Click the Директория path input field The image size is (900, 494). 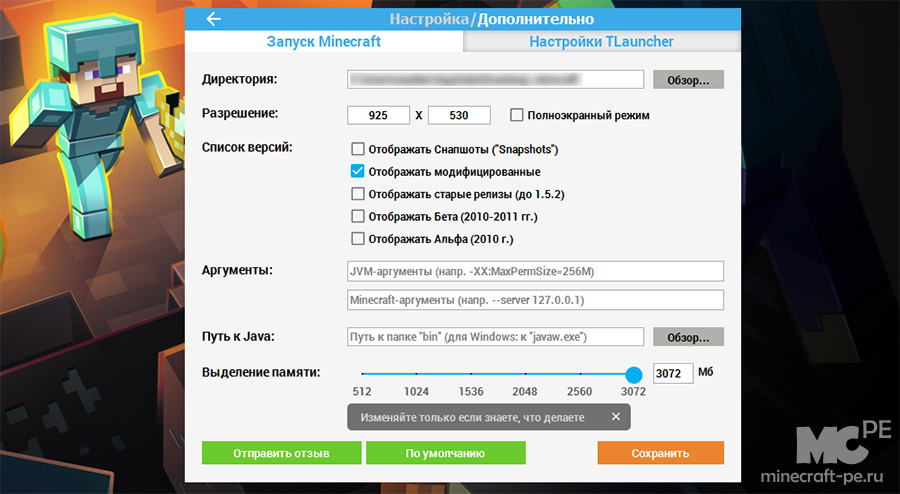(495, 80)
